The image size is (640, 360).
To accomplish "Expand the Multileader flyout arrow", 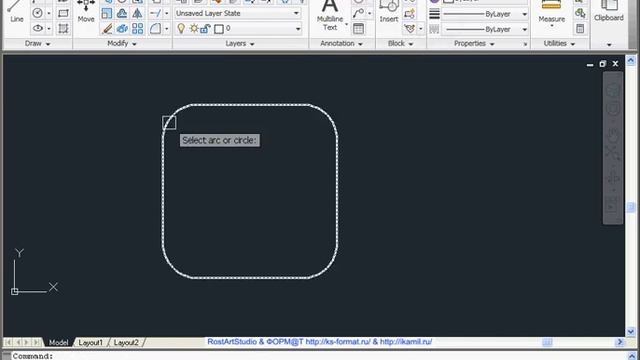I will [369, 13].
